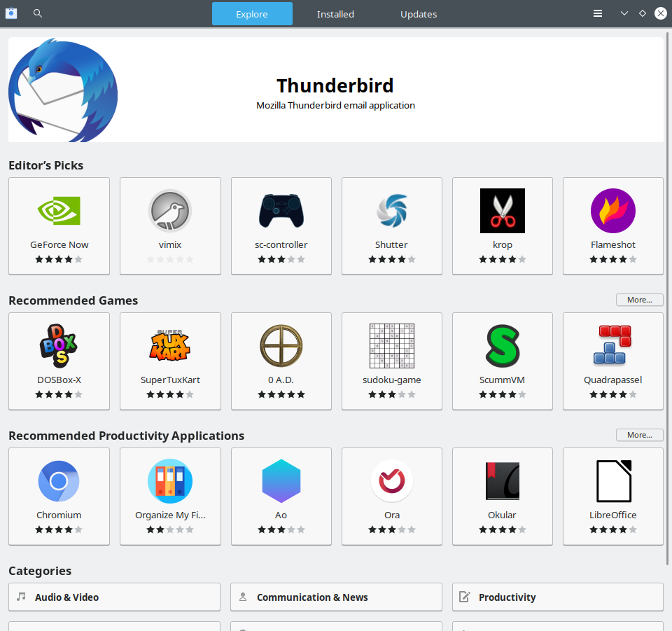Click the LibreOffice page icon
Screen dimensions: 672x631
[614, 481]
